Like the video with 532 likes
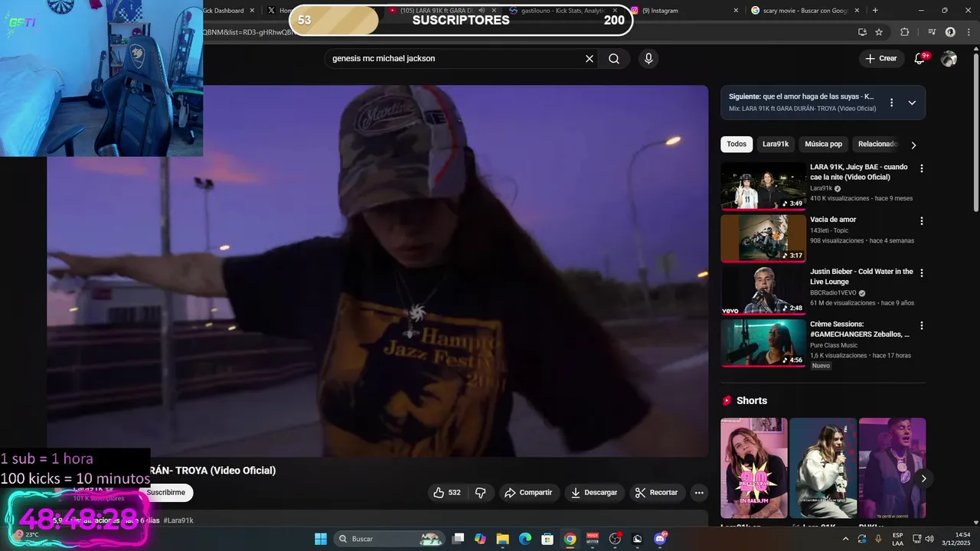The height and width of the screenshot is (551, 980). pyautogui.click(x=446, y=493)
